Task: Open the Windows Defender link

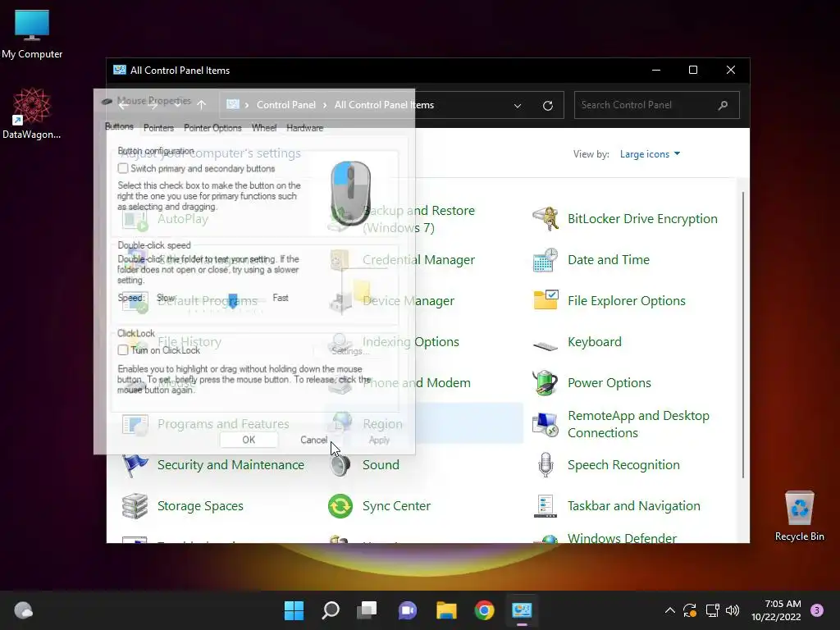Action: tap(622, 538)
